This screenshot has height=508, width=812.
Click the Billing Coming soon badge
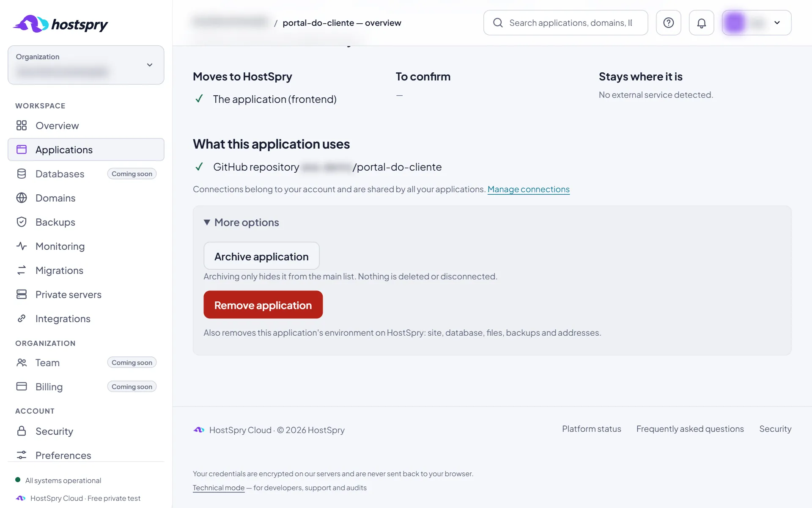tap(132, 387)
